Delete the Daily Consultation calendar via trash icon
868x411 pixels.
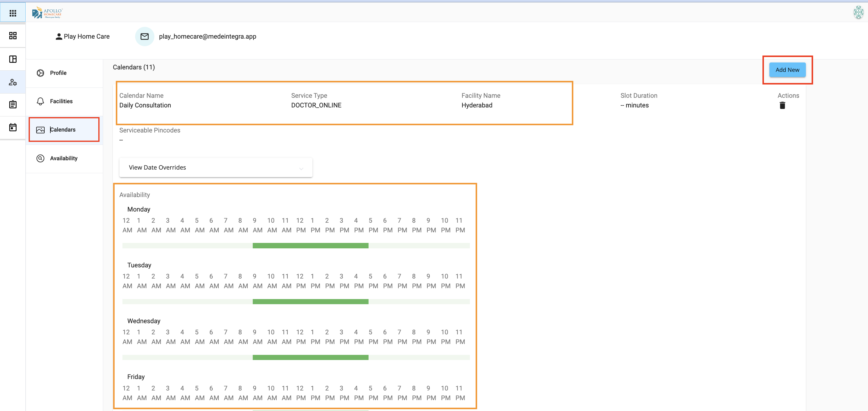(782, 106)
